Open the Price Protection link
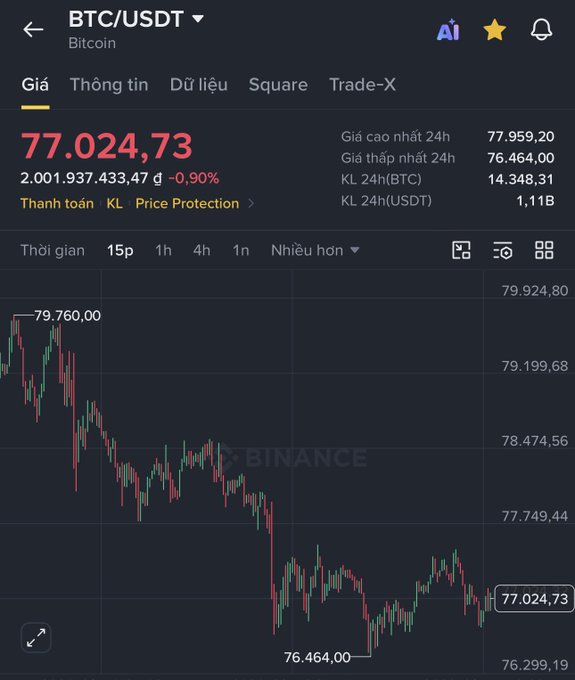575x680 pixels. click(x=187, y=203)
